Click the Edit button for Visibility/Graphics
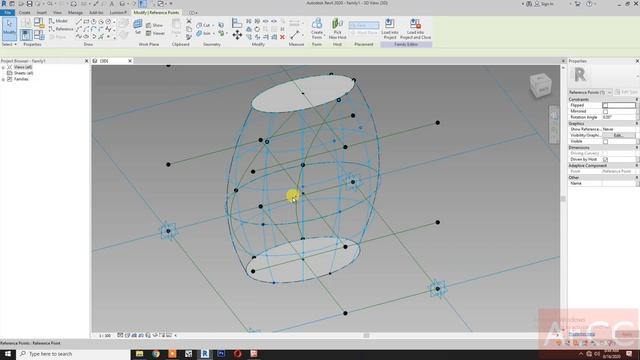Viewport: 640px width, 360px height. 618,135
